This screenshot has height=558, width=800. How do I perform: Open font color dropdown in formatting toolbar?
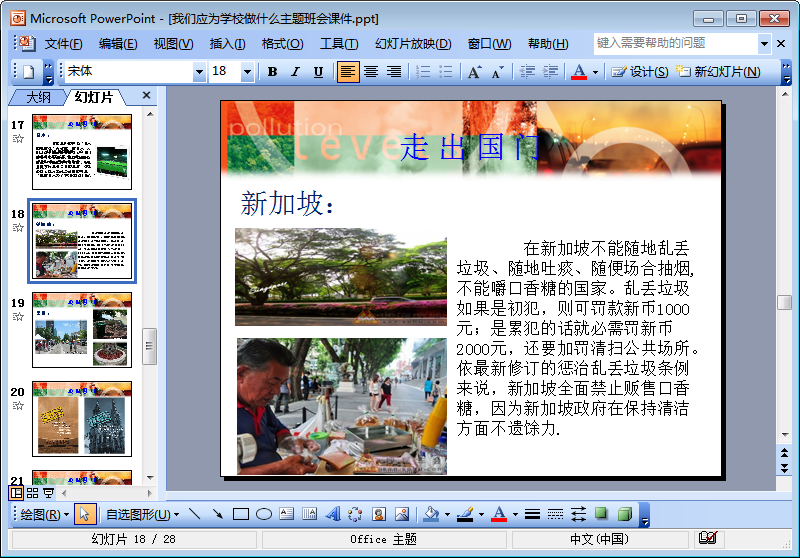[x=595, y=72]
